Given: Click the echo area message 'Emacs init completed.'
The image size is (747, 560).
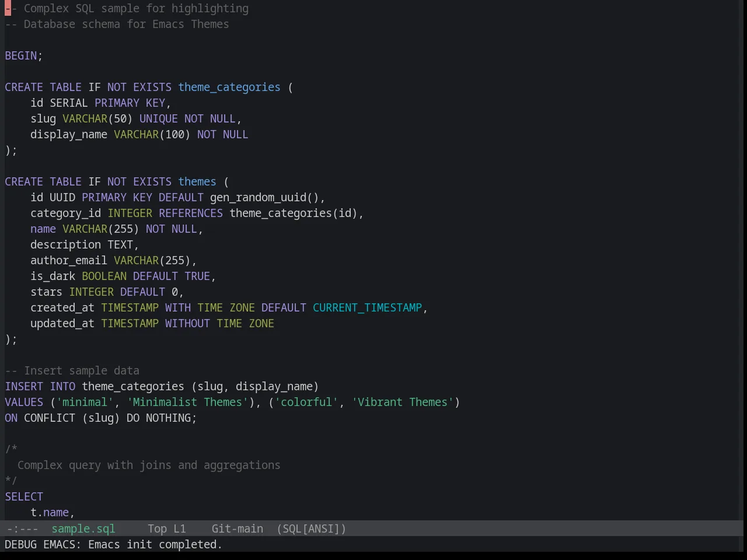Looking at the screenshot, I should [155, 544].
